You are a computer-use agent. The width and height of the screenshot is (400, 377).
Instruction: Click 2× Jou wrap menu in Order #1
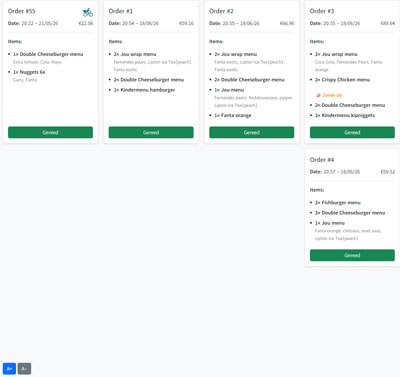coord(135,54)
